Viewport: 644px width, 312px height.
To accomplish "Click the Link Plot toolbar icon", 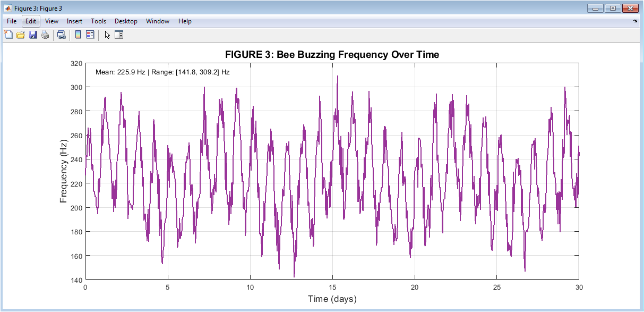I will (x=62, y=35).
